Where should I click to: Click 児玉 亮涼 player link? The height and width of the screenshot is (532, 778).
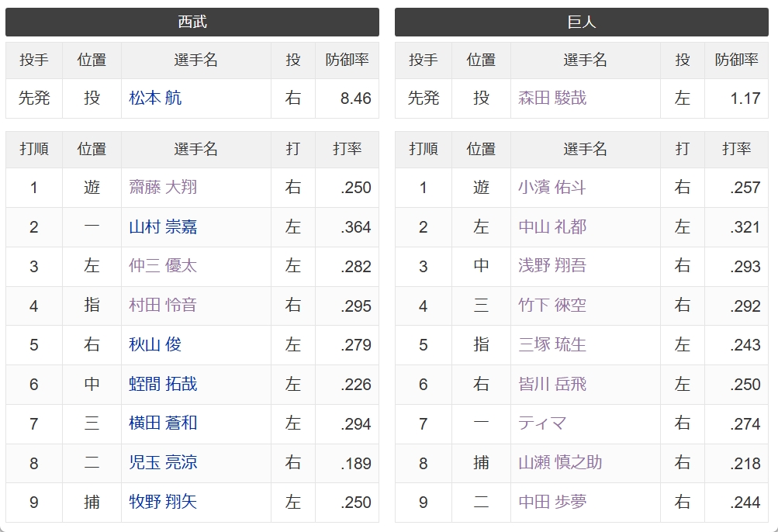pyautogui.click(x=163, y=462)
